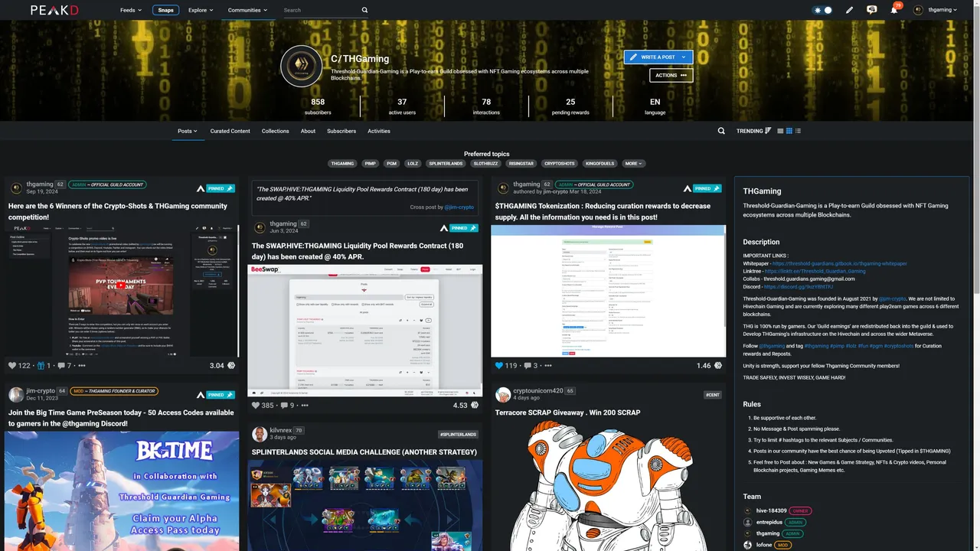
Task: Switch to the compact list view icon
Action: (798, 131)
